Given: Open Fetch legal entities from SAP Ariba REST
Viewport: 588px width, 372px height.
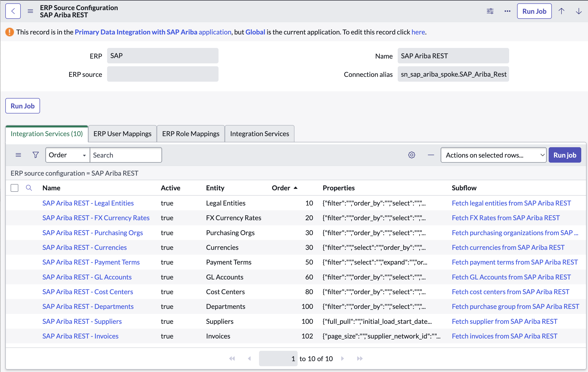Looking at the screenshot, I should pyautogui.click(x=511, y=203).
